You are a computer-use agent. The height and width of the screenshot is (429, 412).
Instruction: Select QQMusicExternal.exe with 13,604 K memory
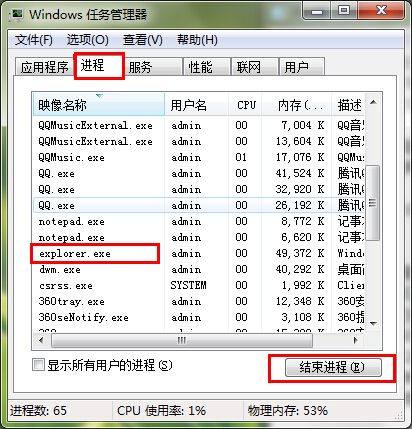tap(199, 141)
